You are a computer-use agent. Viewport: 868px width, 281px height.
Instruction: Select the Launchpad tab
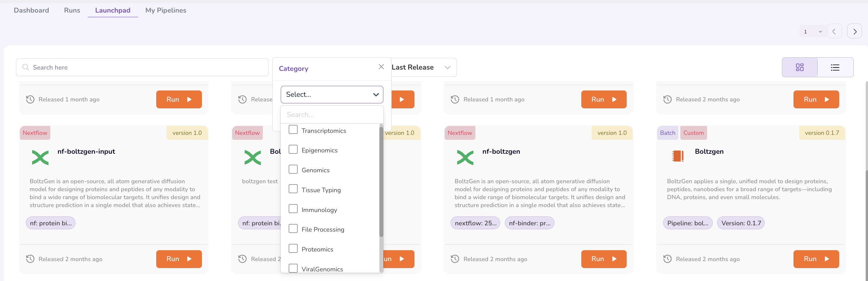pyautogui.click(x=113, y=10)
